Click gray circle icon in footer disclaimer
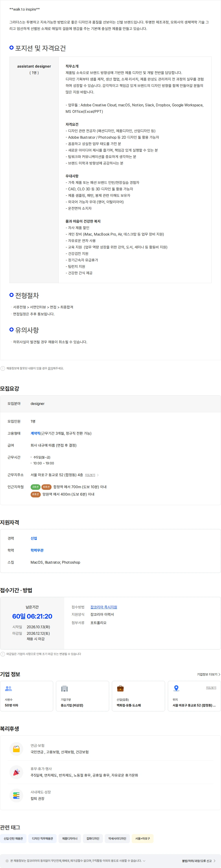The height and width of the screenshot is (868, 221). (x=7, y=861)
